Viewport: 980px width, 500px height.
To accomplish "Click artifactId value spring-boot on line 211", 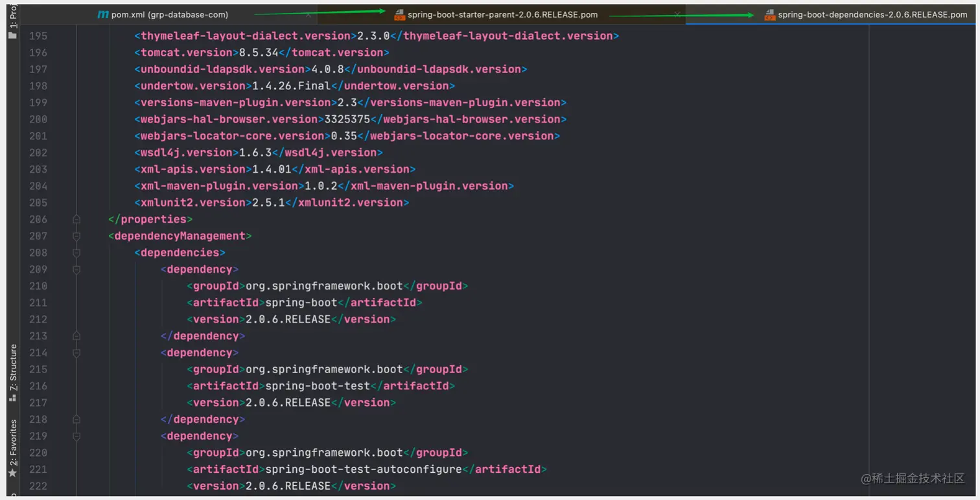I will pyautogui.click(x=301, y=303).
